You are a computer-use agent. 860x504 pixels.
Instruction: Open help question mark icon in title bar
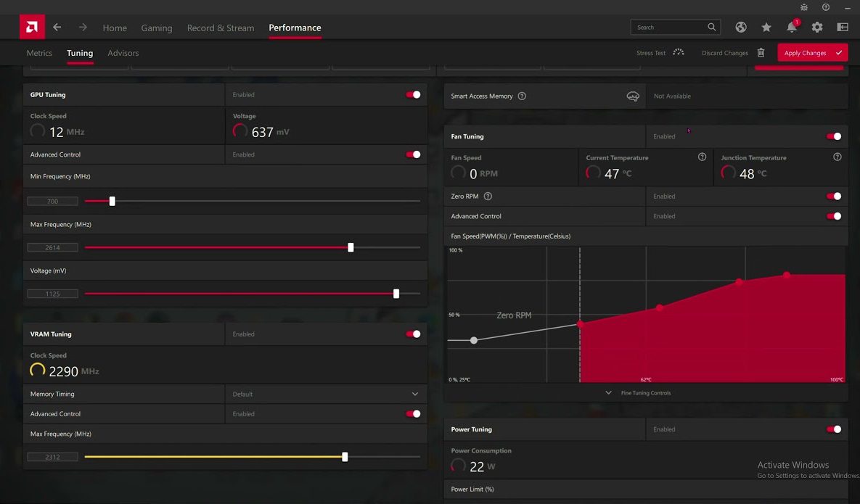(825, 7)
